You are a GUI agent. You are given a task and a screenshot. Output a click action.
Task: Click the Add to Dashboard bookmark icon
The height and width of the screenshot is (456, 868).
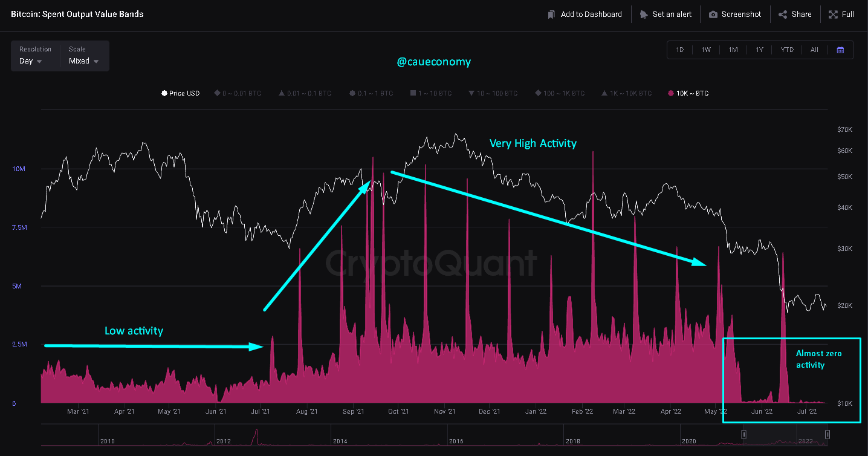551,14
